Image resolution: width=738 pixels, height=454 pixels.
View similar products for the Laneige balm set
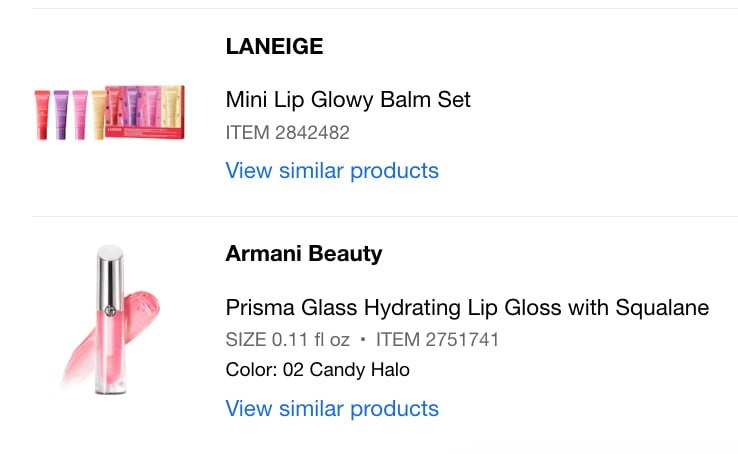pyautogui.click(x=332, y=170)
